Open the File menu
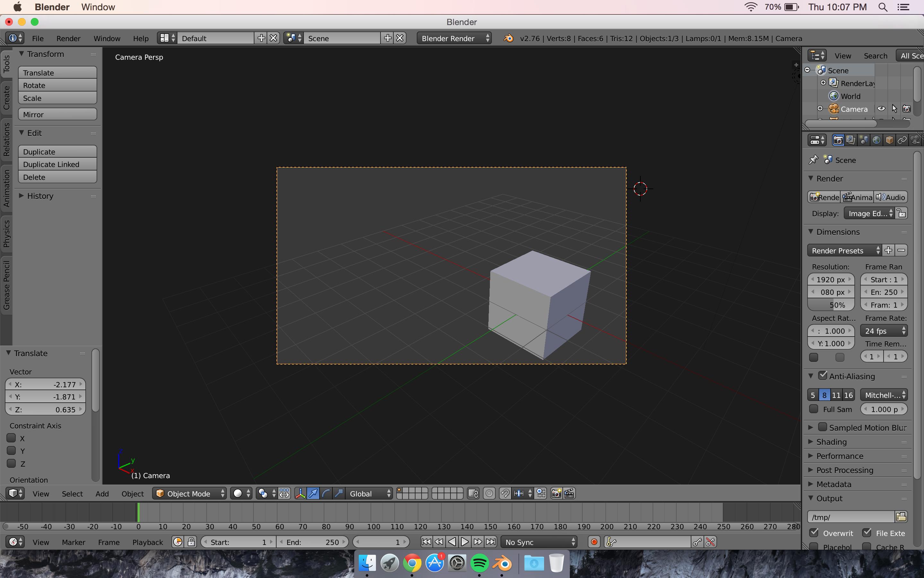924x578 pixels. pyautogui.click(x=38, y=38)
